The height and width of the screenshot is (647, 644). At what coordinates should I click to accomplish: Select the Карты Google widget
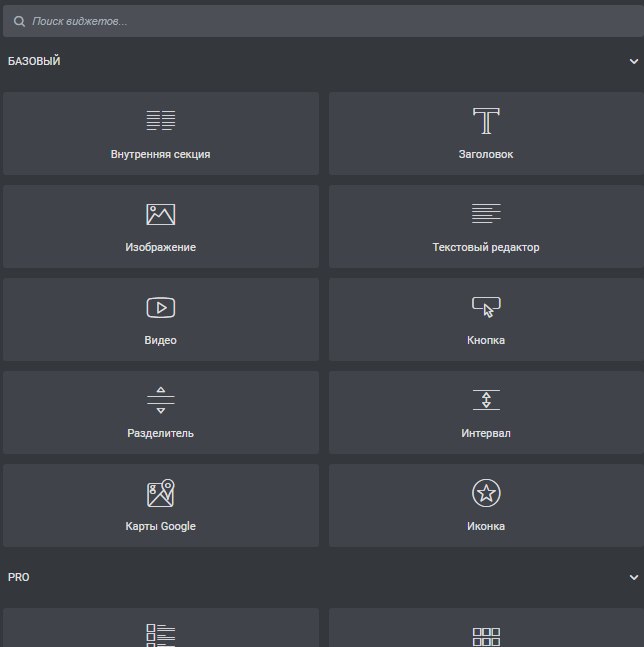[x=161, y=505]
